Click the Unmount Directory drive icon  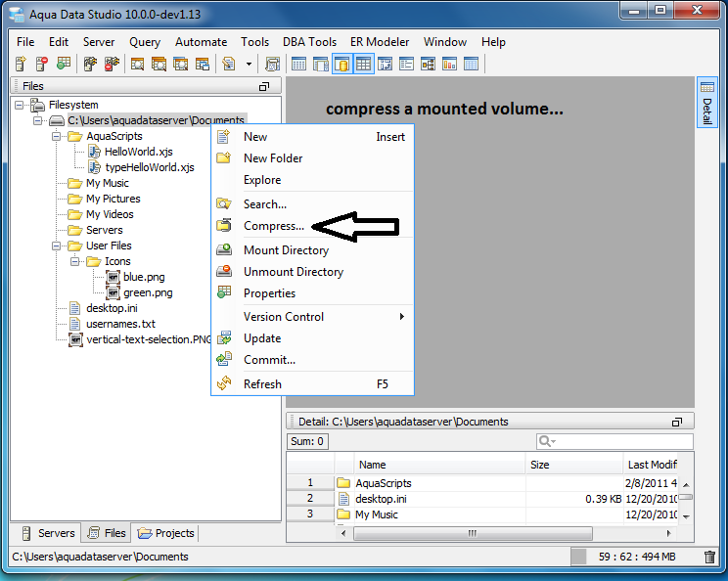[x=224, y=271]
